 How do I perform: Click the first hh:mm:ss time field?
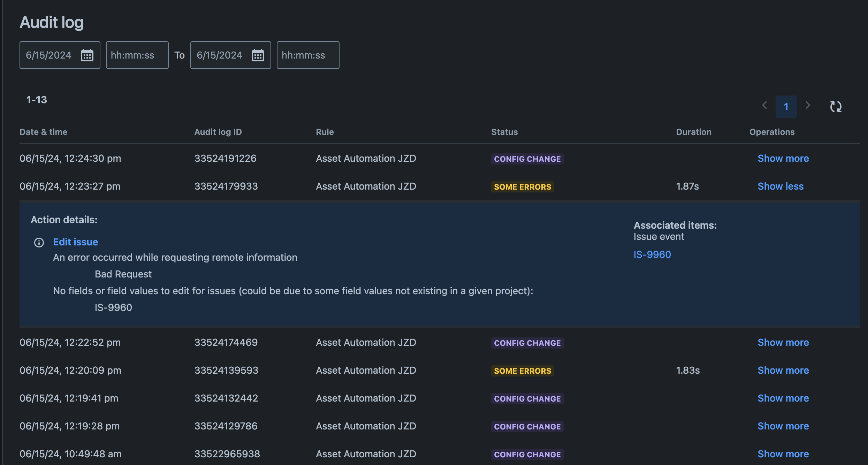(x=137, y=55)
